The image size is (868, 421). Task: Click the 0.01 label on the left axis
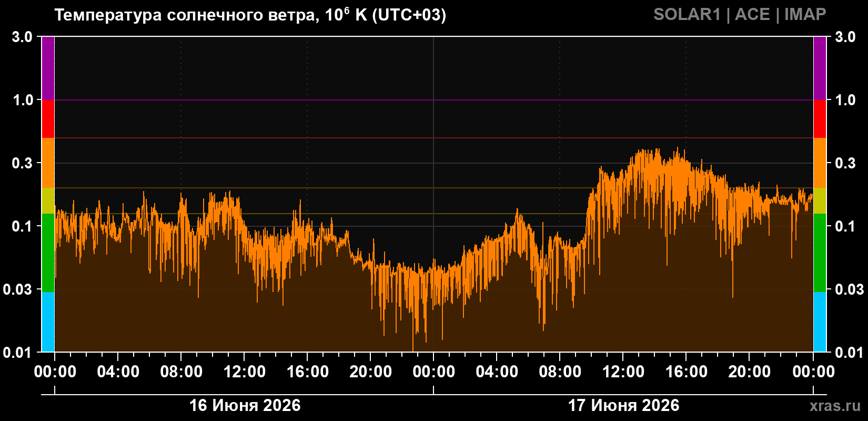[x=18, y=352]
